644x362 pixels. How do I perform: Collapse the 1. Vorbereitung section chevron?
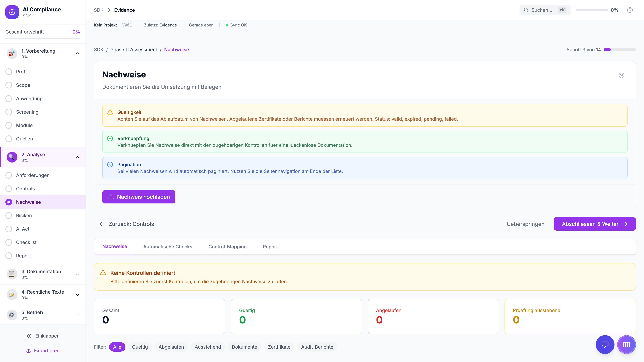click(x=77, y=53)
